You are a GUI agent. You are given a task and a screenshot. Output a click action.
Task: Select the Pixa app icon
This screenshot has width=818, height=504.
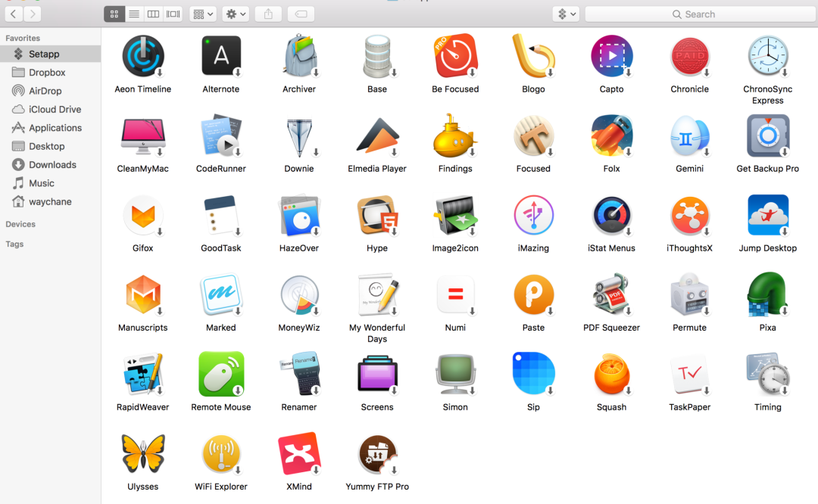click(x=768, y=294)
